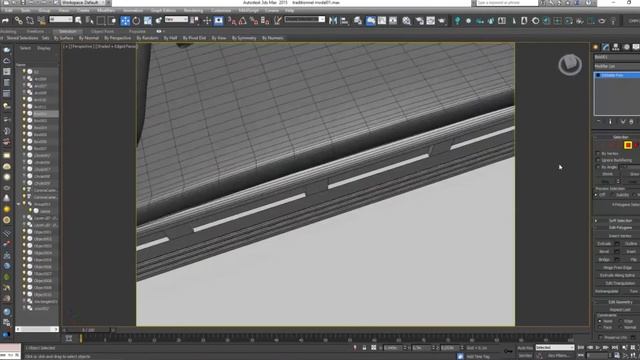The height and width of the screenshot is (360, 640).
Task: Click the Bind to Space Warp tool
Action: coord(41,20)
